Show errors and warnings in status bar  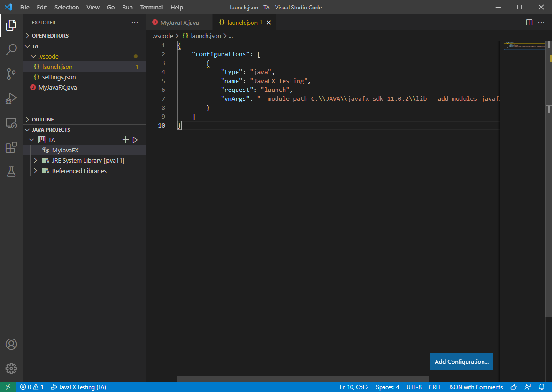point(32,387)
